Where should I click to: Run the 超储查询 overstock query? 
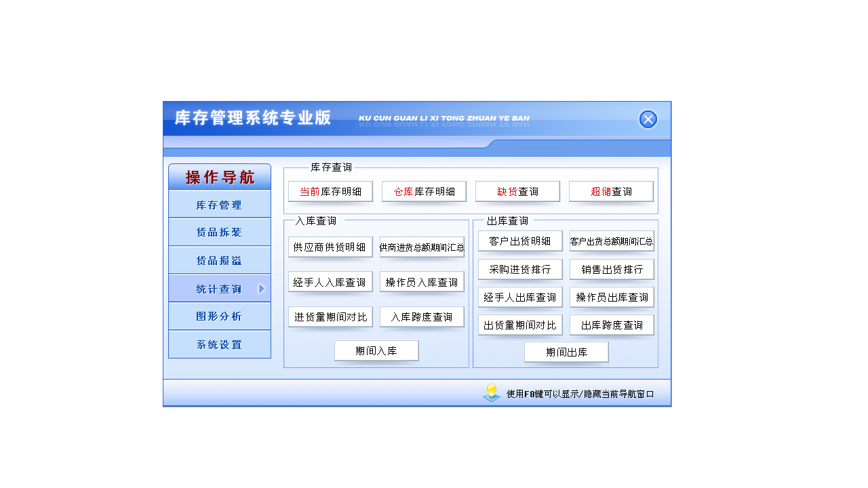pyautogui.click(x=611, y=191)
